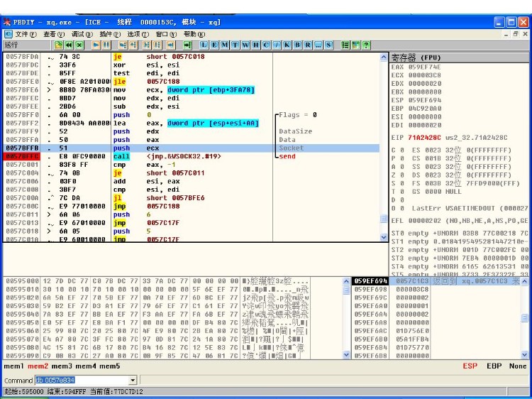Click the Step over icon
The height and width of the screenshot is (399, 532).
pyautogui.click(x=133, y=45)
